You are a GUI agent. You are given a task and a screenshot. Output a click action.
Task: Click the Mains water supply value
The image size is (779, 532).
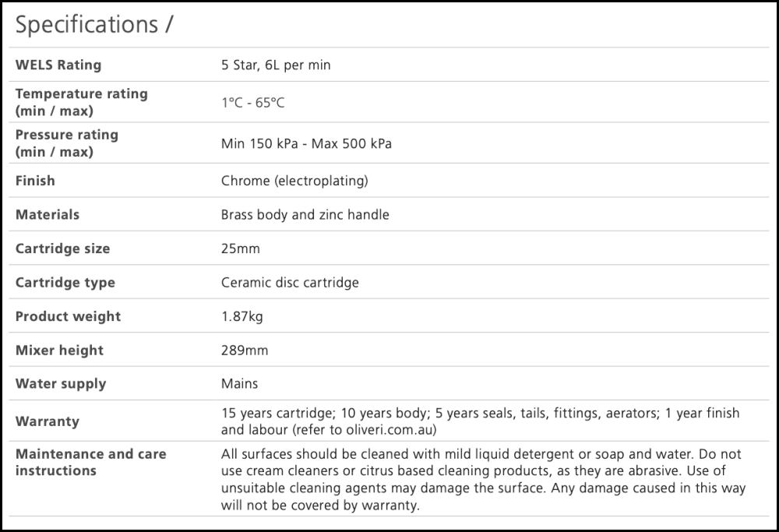pos(239,383)
